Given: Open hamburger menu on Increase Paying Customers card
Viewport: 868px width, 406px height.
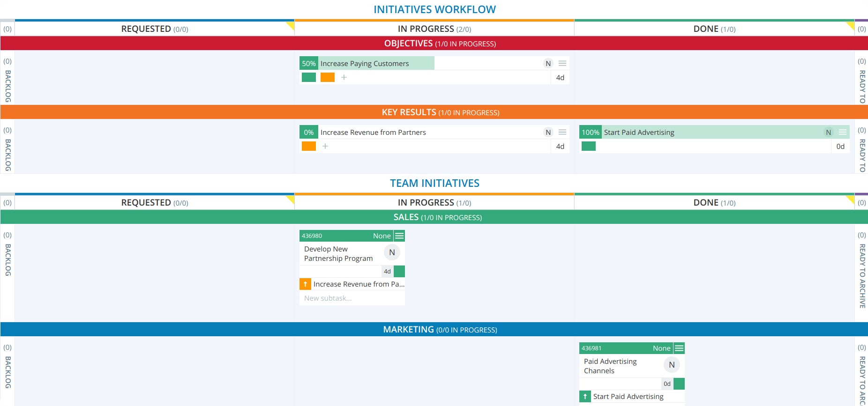Looking at the screenshot, I should click(562, 63).
